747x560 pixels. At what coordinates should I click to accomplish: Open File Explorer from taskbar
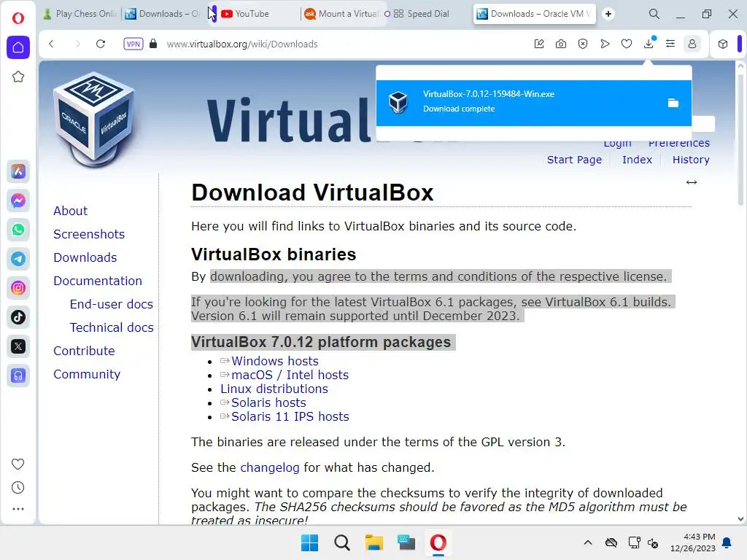click(374, 542)
